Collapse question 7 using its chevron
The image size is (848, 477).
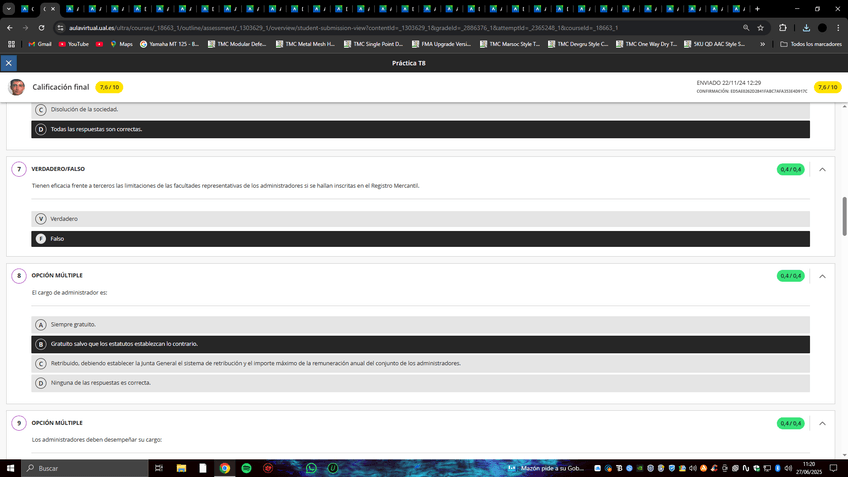822,170
